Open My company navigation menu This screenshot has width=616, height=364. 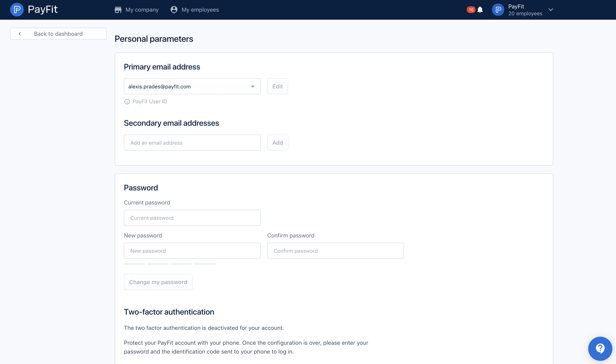click(x=137, y=9)
